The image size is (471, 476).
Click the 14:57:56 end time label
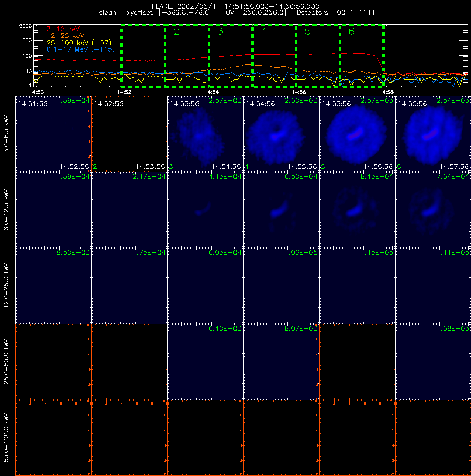click(454, 167)
